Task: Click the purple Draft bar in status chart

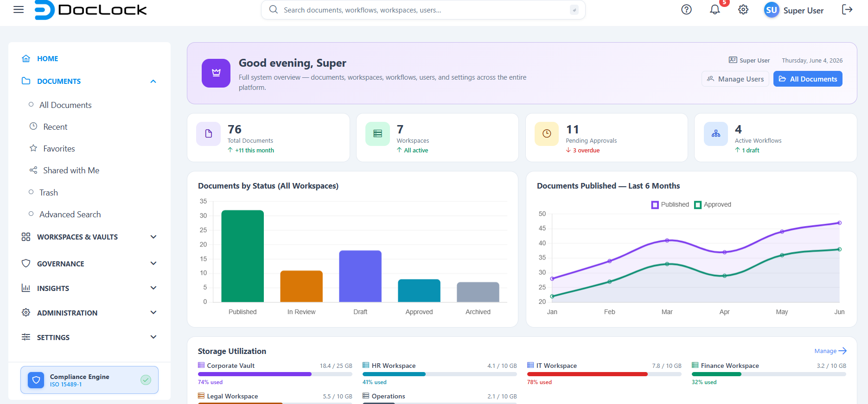Action: click(x=360, y=276)
